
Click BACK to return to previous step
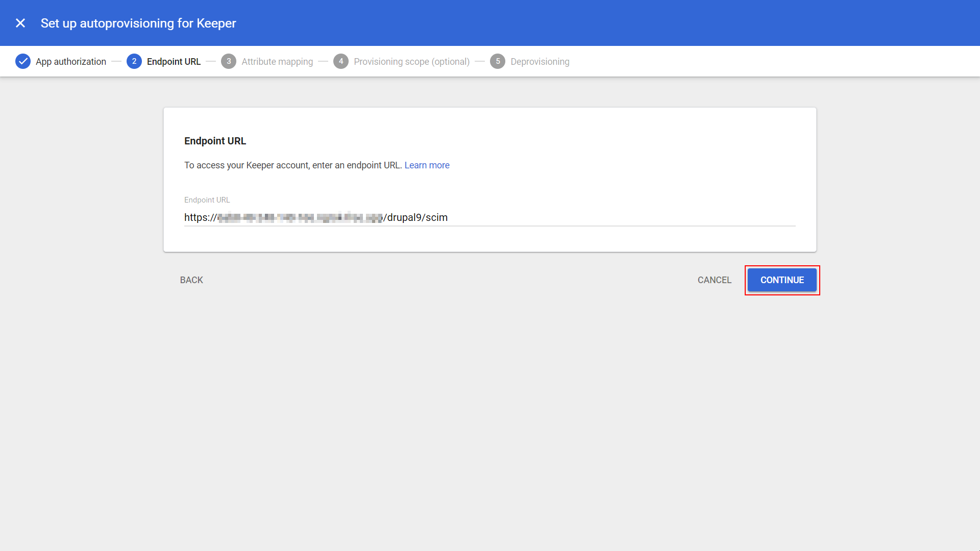191,280
